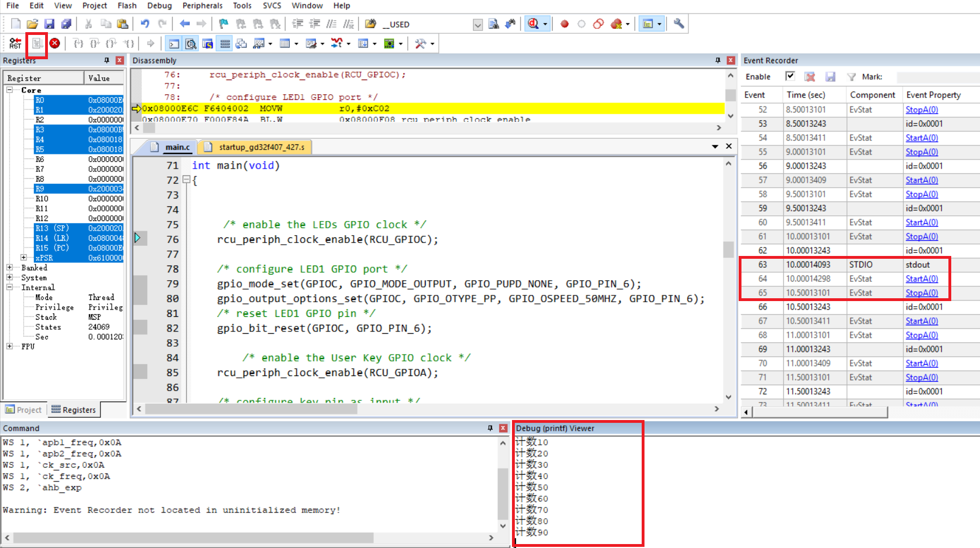Click Run to cursor line icon
The image size is (980, 548).
click(129, 43)
